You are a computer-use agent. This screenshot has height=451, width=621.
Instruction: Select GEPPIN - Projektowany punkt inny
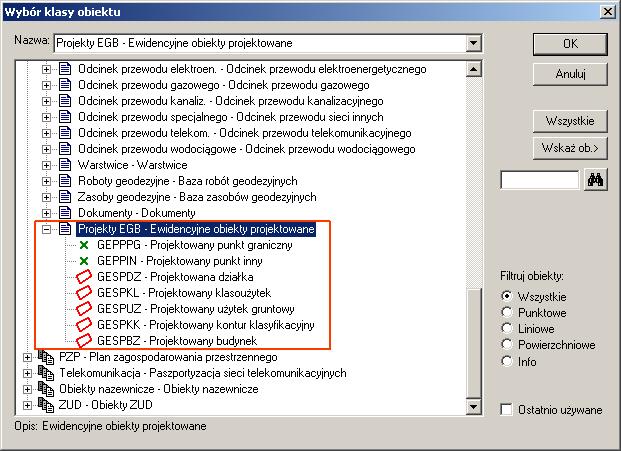179,261
